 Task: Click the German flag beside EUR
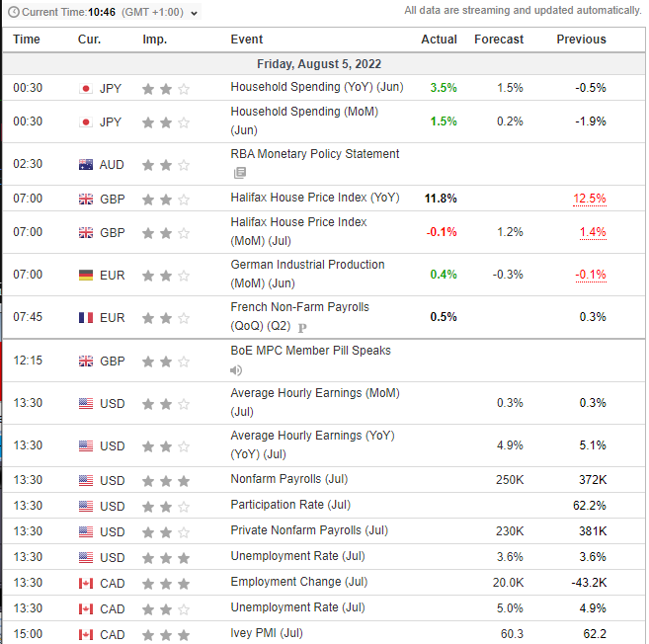[86, 275]
